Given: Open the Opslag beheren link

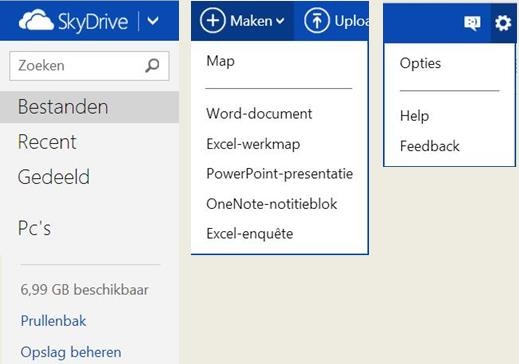Looking at the screenshot, I should click(x=71, y=352).
